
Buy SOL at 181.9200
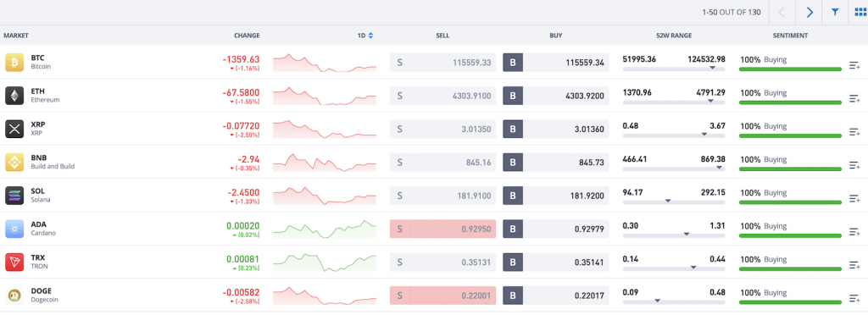coord(556,196)
